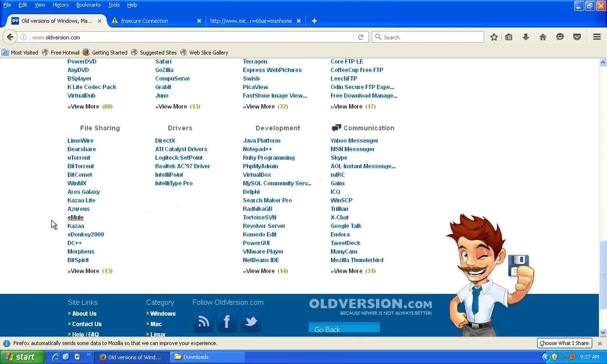The image size is (607, 364).
Task: Open the Mozilla Thunderbird link
Action: click(357, 260)
